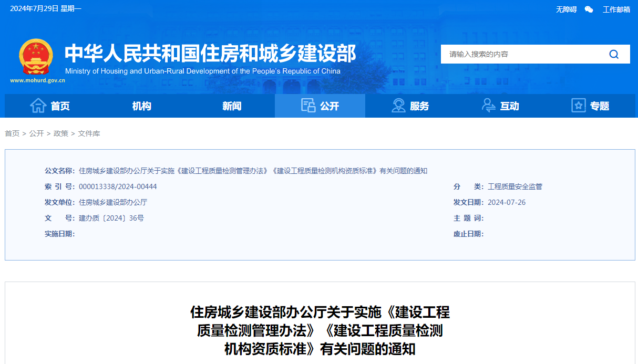Open the 工作邮箱 link
Viewport: 638px width, 364px height.
click(x=616, y=9)
